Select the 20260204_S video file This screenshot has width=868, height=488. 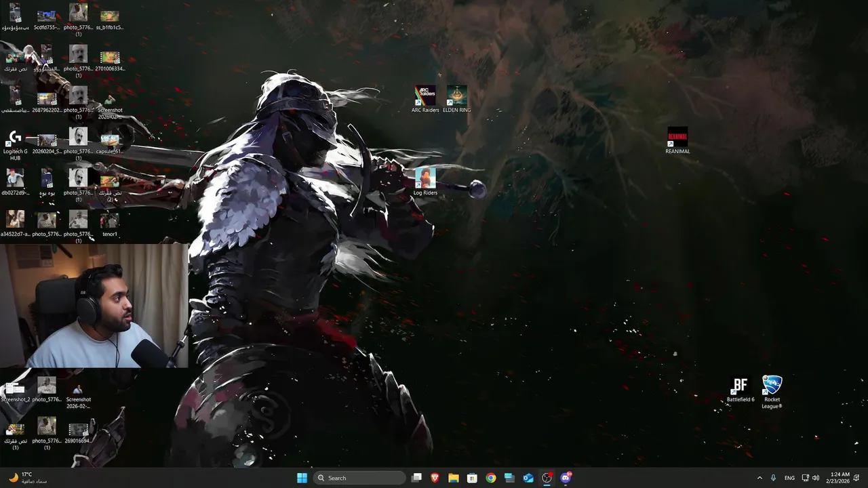[47, 143]
